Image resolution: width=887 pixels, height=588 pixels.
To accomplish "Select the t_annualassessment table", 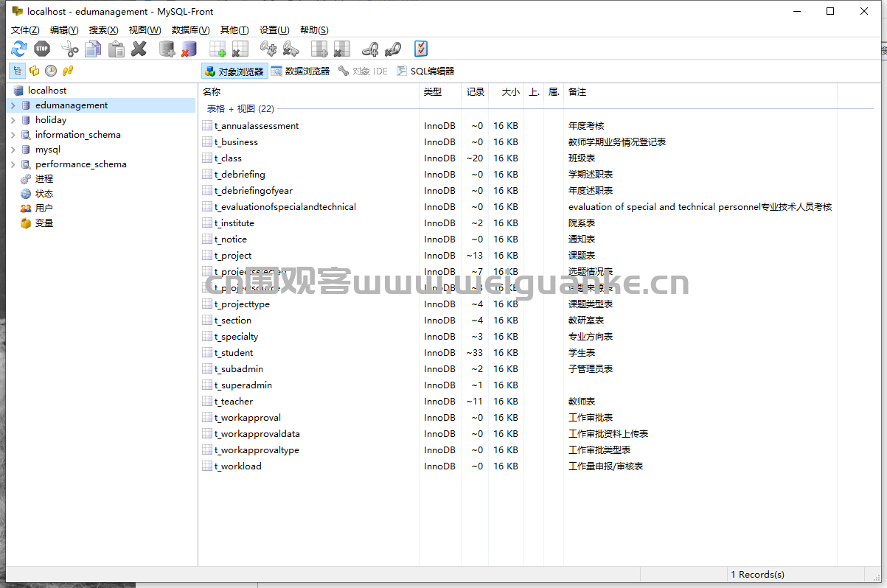I will pyautogui.click(x=257, y=126).
